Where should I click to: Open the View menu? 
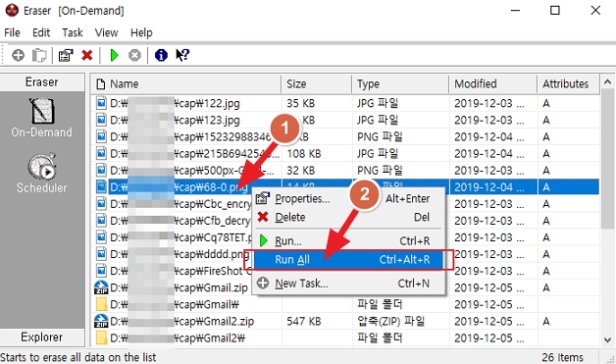click(x=107, y=32)
